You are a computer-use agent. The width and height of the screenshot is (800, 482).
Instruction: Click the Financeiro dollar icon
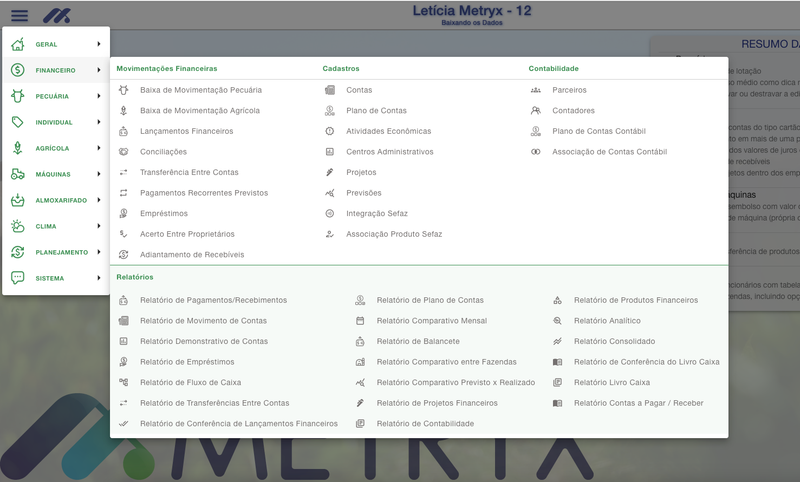pyautogui.click(x=17, y=70)
